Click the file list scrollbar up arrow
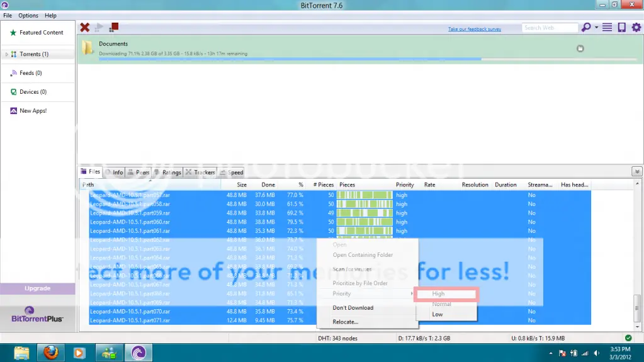 tap(637, 184)
